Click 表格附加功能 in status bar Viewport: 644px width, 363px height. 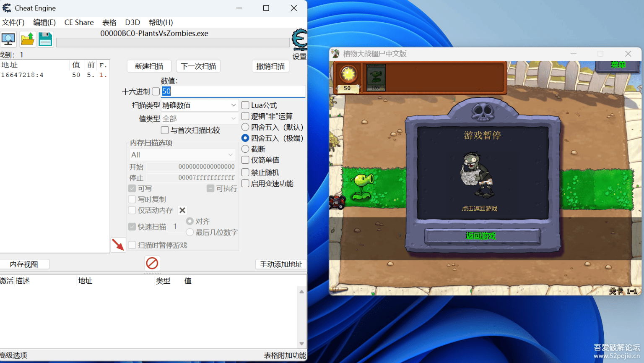[285, 355]
